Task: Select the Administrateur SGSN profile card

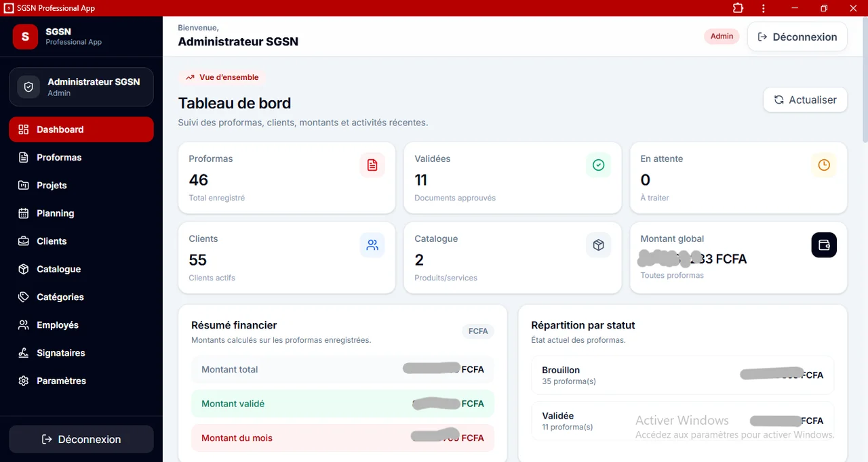Action: point(81,87)
